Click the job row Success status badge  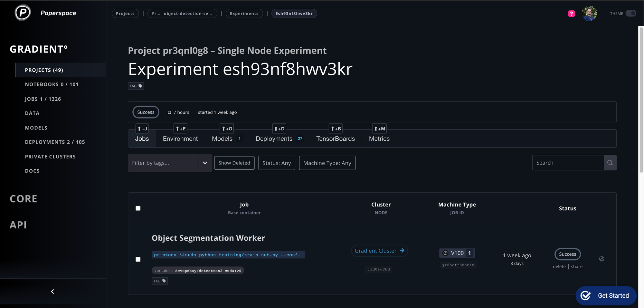[x=568, y=254]
